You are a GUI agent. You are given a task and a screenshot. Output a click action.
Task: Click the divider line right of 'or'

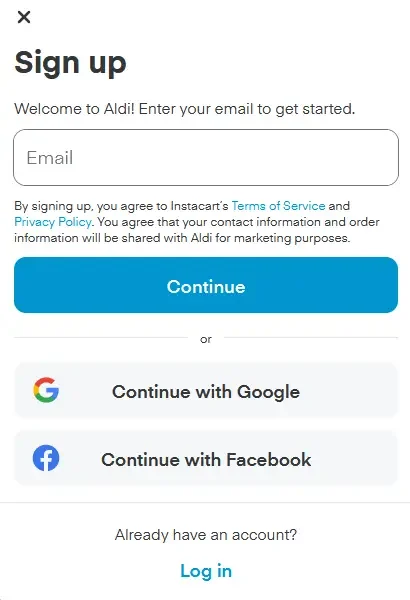[311, 338]
